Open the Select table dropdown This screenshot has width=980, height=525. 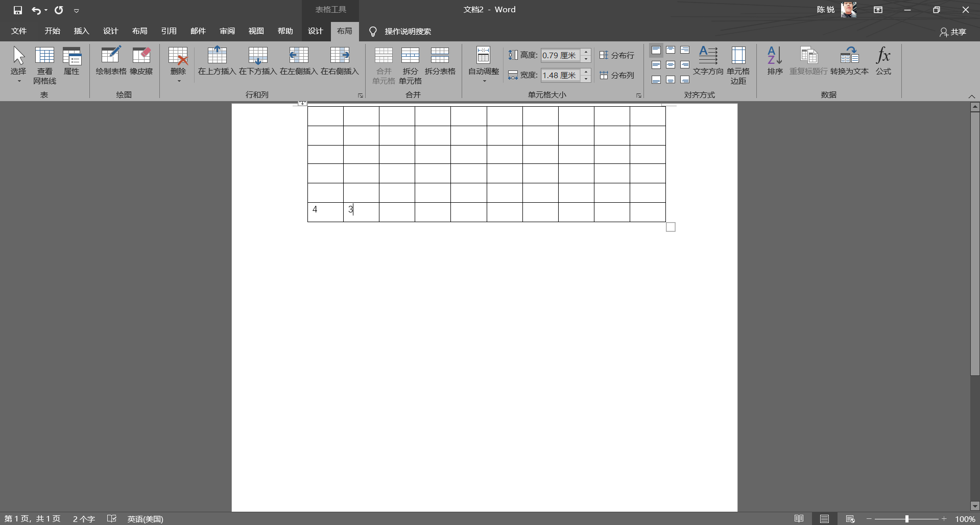click(18, 65)
